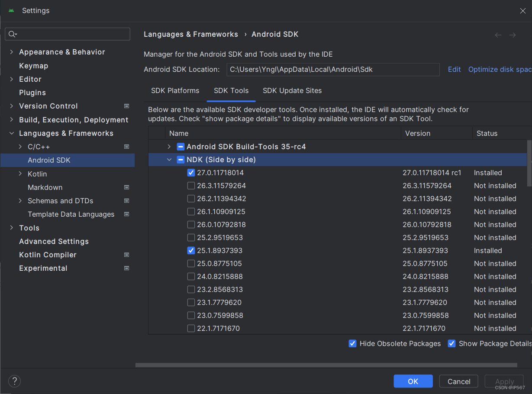Expand Appearance & Behavior section

tap(11, 52)
